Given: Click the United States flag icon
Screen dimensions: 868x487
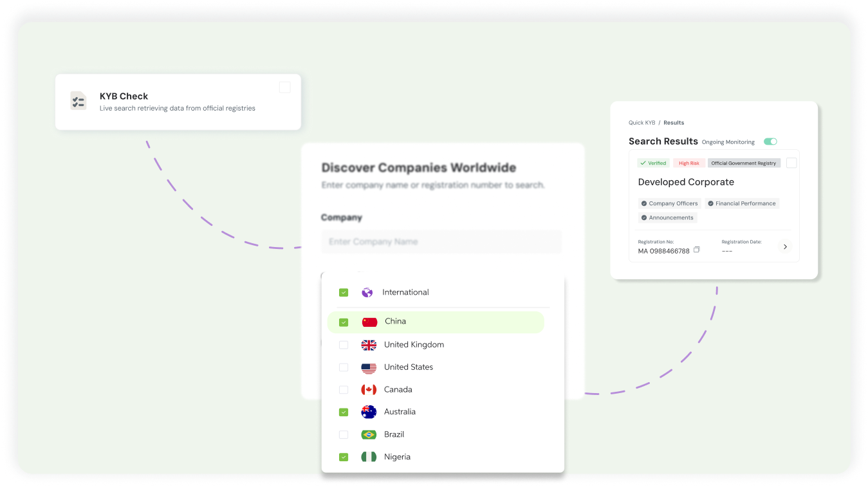Looking at the screenshot, I should click(369, 367).
